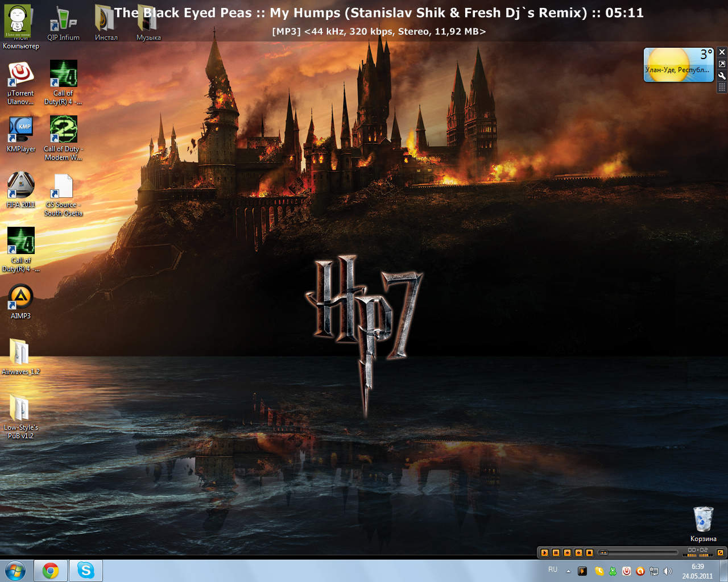Image resolution: width=728 pixels, height=582 pixels.
Task: Stop playback in AIMP mini-player
Action: click(589, 552)
